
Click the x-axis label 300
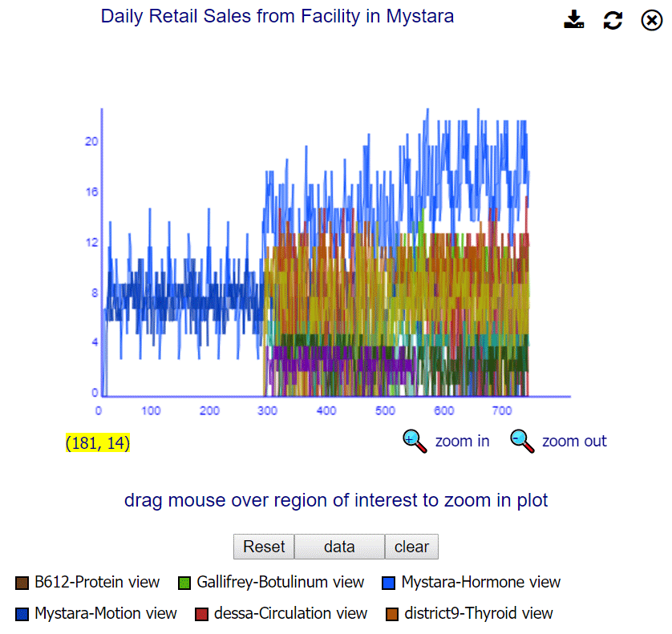coord(267,411)
